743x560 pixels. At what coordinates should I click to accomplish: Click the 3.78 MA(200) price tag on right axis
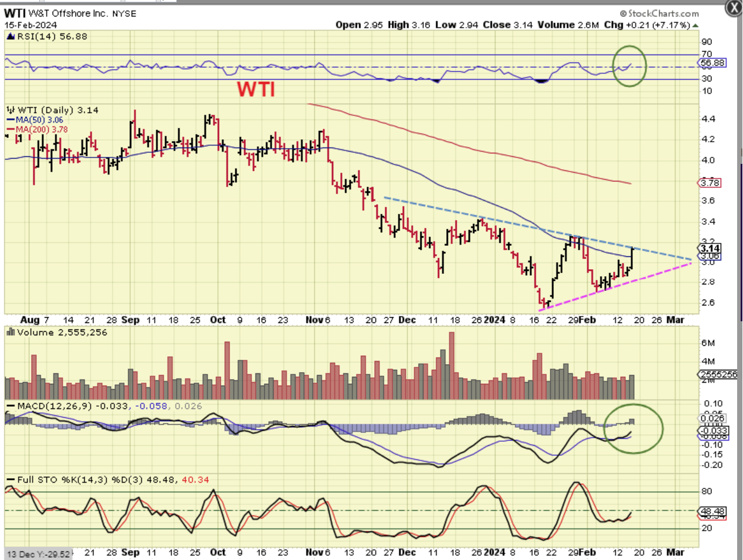click(x=710, y=183)
